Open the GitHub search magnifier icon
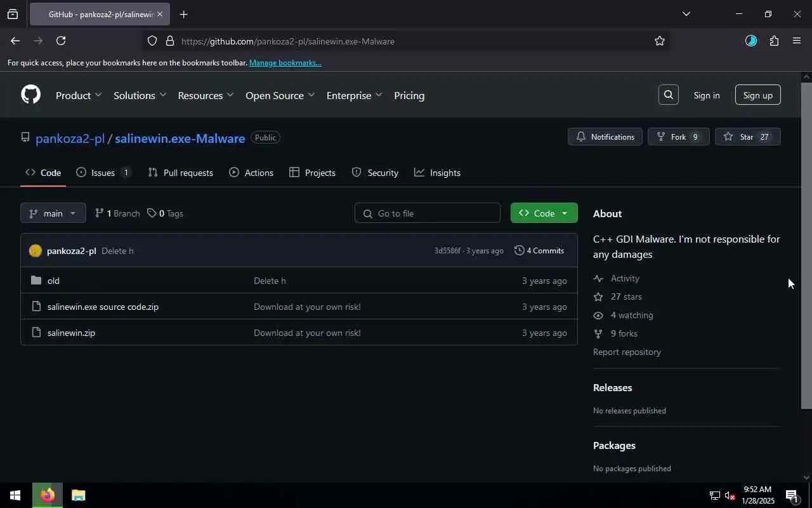The image size is (812, 508). (668, 95)
